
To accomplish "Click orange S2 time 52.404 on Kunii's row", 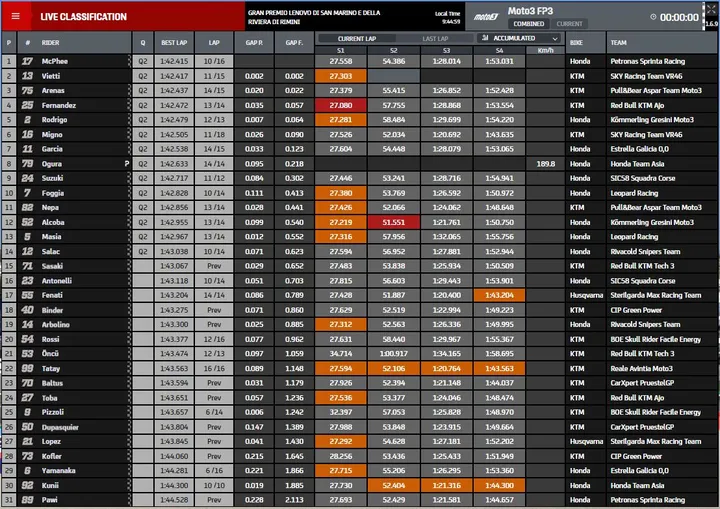I will coord(394,485).
